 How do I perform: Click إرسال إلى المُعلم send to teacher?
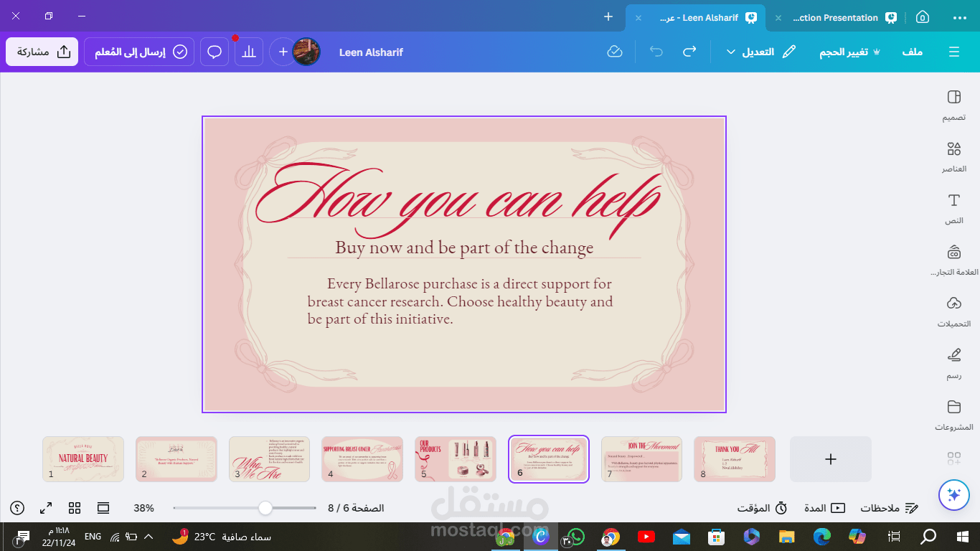tap(139, 52)
